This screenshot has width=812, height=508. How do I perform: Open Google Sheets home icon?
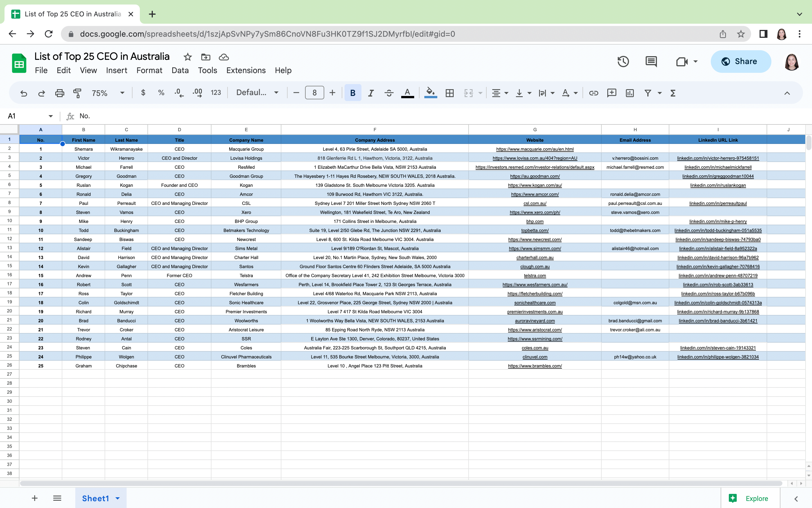(19, 63)
